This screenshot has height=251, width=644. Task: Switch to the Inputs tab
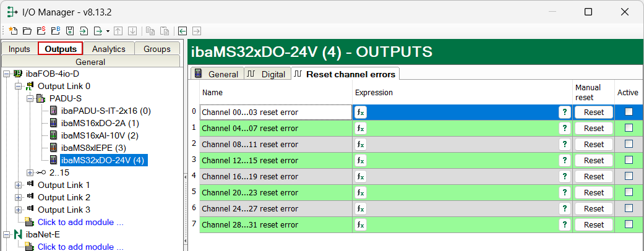point(19,49)
